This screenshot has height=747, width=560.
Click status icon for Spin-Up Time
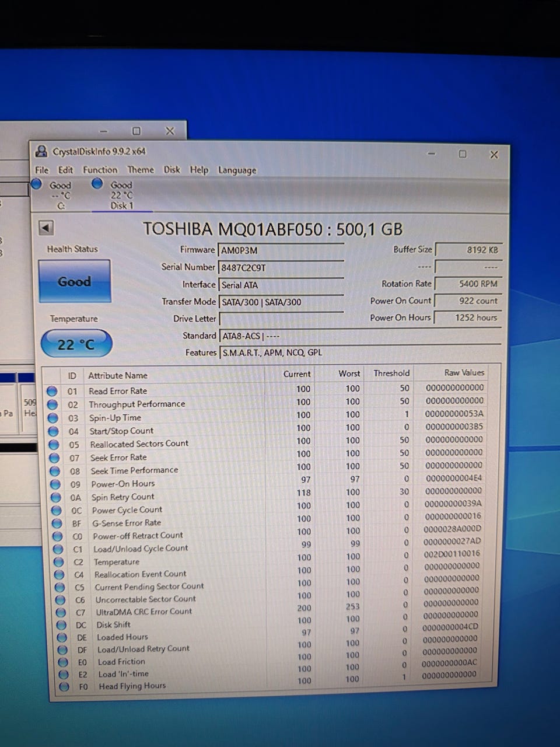(x=53, y=418)
